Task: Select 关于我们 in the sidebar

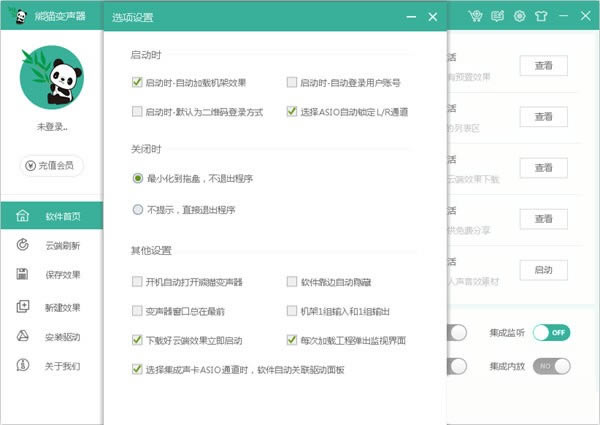Action: 52,366
